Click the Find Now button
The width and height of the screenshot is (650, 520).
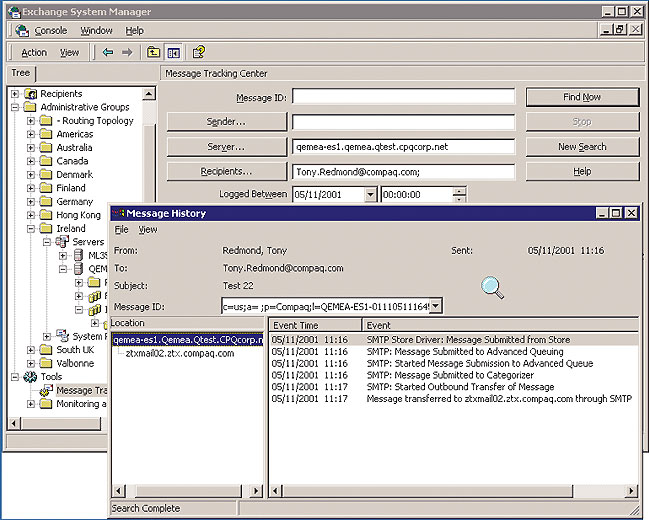582,97
